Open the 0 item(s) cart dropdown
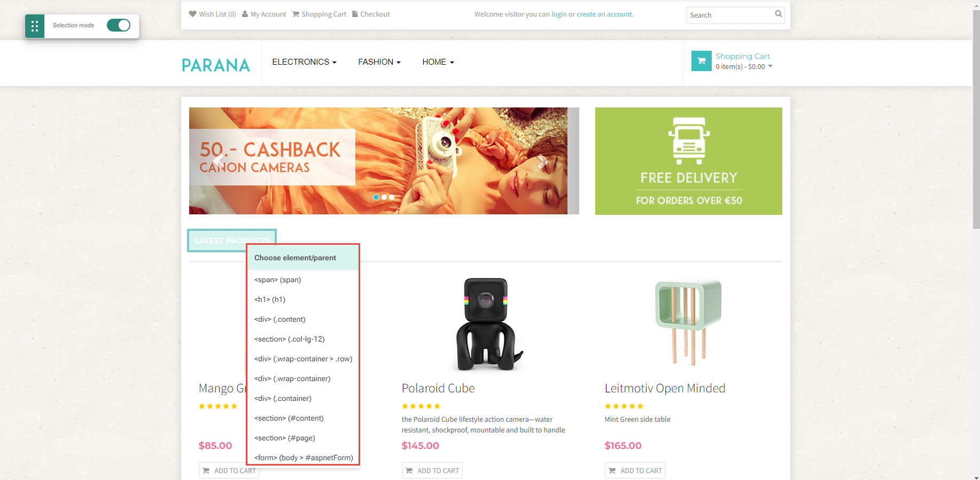The image size is (980, 480). (x=744, y=67)
